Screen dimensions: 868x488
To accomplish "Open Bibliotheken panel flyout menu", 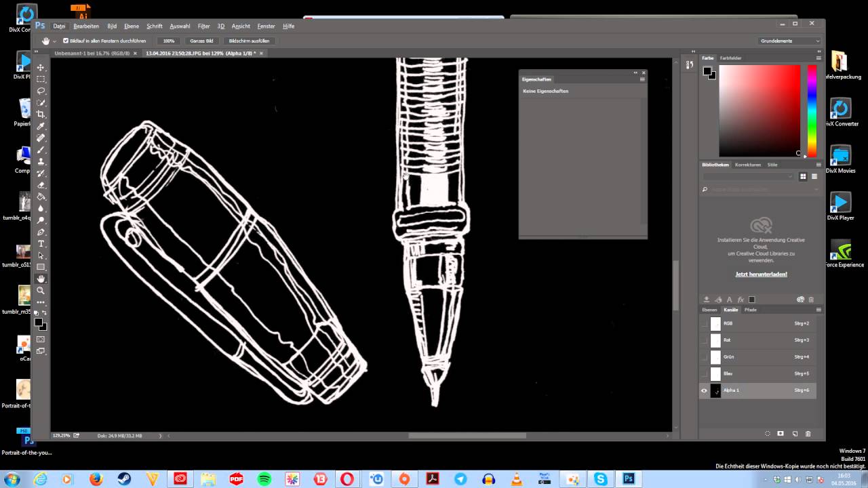I will click(x=818, y=165).
